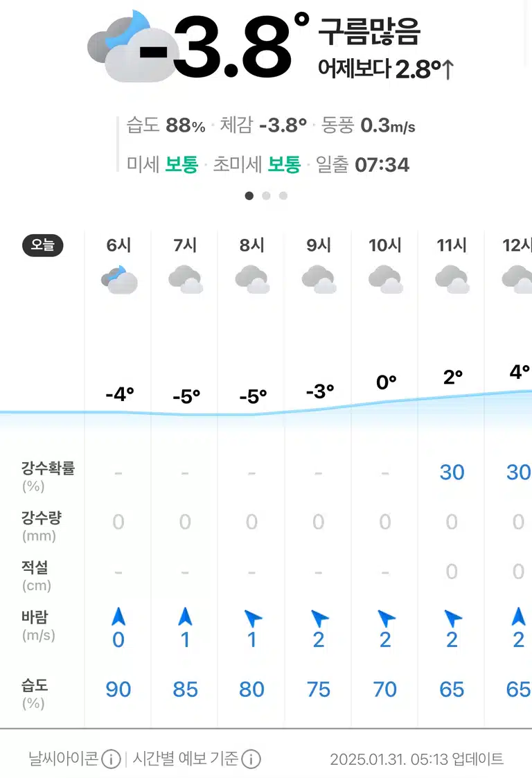Switch to the second page indicator dot
The width and height of the screenshot is (532, 778).
tap(266, 196)
